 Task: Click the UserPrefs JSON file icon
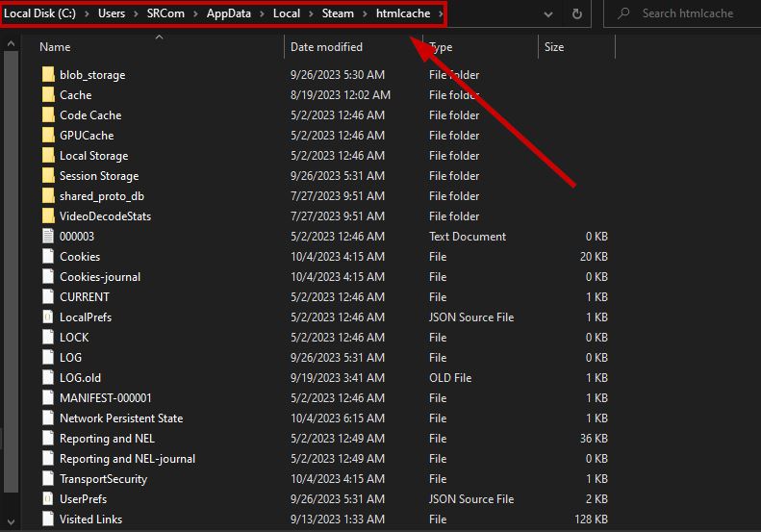[49, 499]
